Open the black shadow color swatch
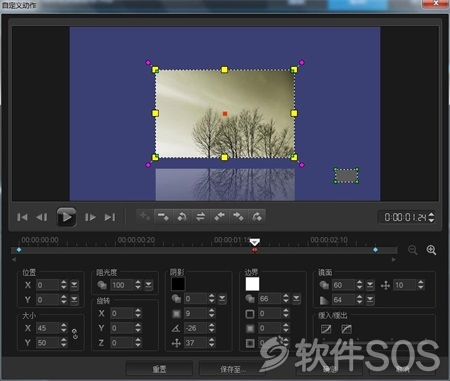 tap(178, 284)
